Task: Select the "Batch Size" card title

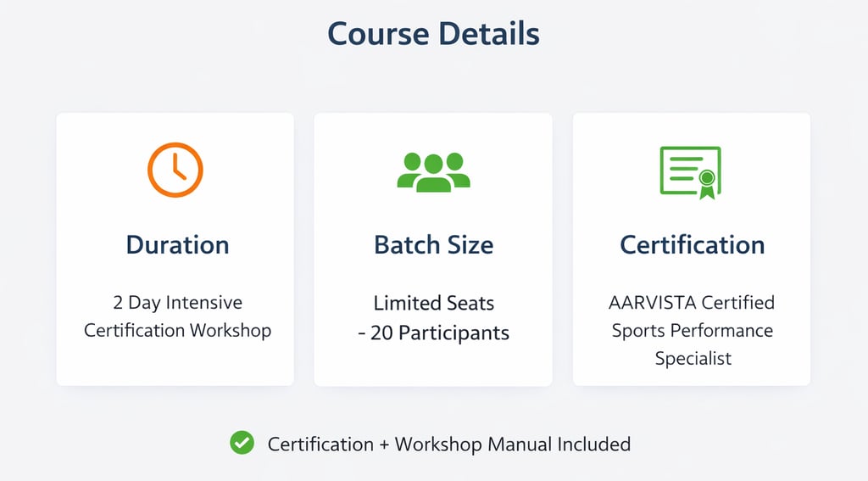Action: coord(433,245)
